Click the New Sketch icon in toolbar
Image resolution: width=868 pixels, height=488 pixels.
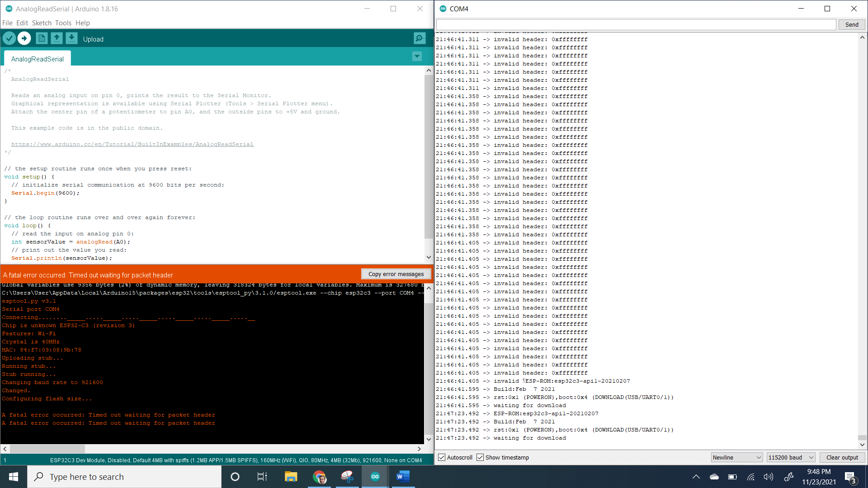point(41,38)
